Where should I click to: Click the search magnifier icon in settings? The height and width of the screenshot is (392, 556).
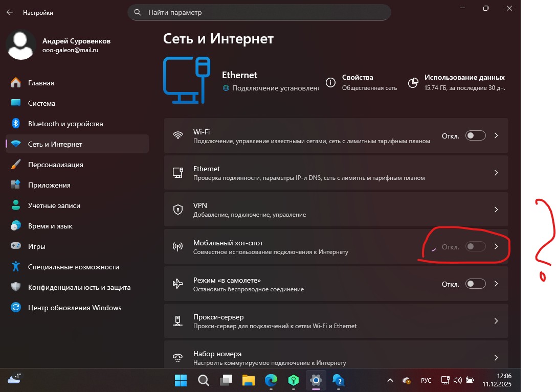pos(137,12)
